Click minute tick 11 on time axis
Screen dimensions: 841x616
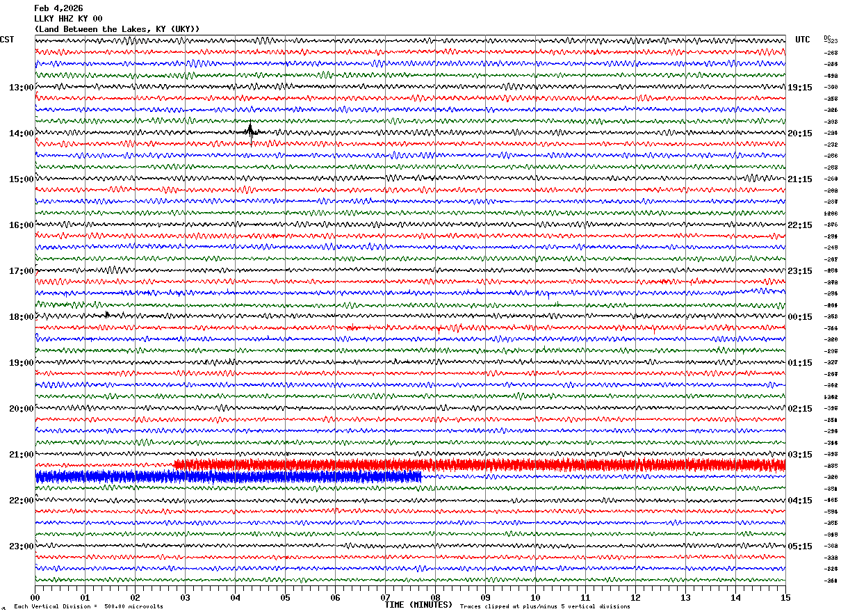585,597
